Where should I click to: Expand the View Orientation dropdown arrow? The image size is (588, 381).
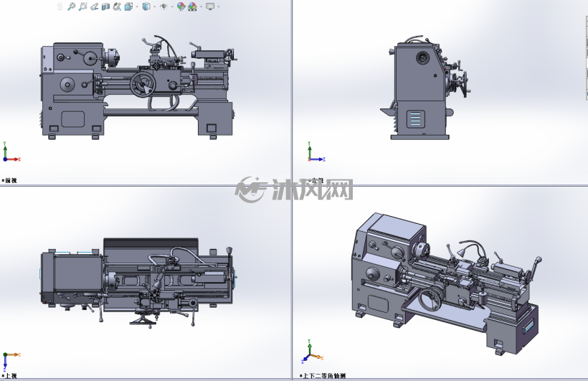pos(137,6)
